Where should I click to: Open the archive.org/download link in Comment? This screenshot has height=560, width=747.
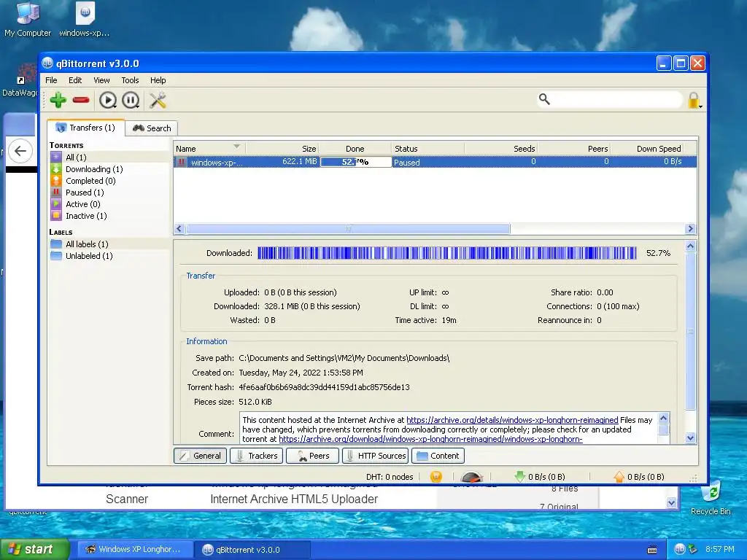[430, 439]
